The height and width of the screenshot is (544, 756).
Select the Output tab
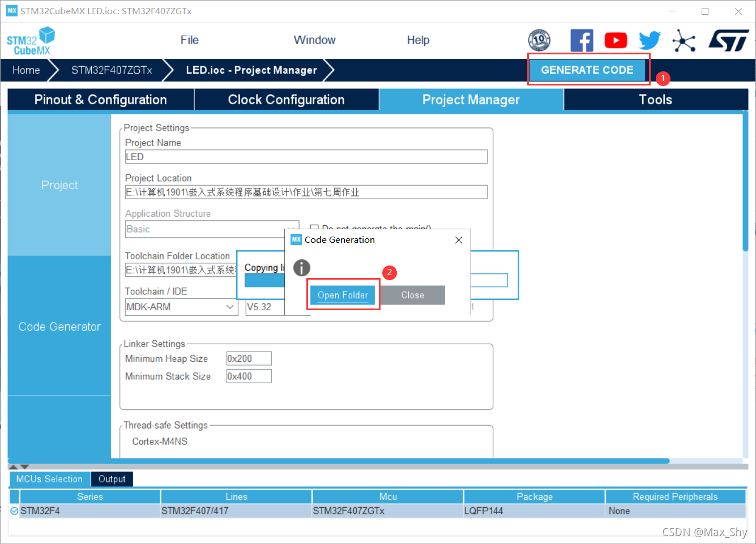112,479
